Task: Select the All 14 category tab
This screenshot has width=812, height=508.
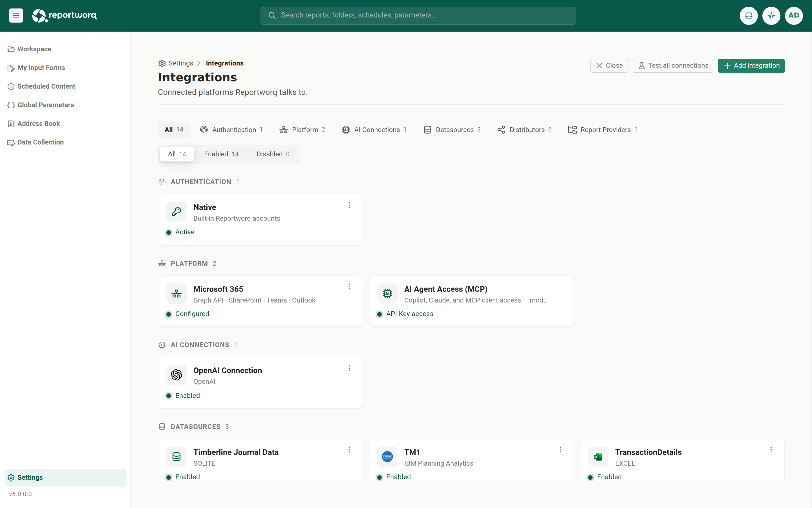Action: (174, 130)
